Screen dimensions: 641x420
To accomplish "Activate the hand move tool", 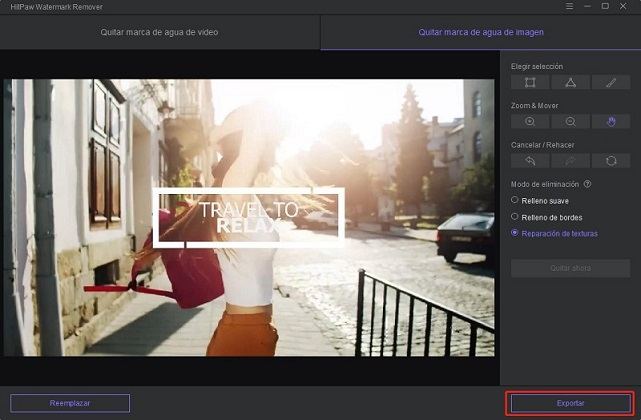I will [611, 121].
